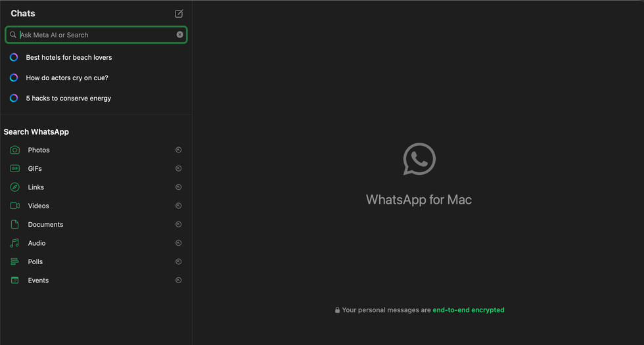Click the Photos camera icon
Image resolution: width=644 pixels, height=345 pixels.
[14, 150]
